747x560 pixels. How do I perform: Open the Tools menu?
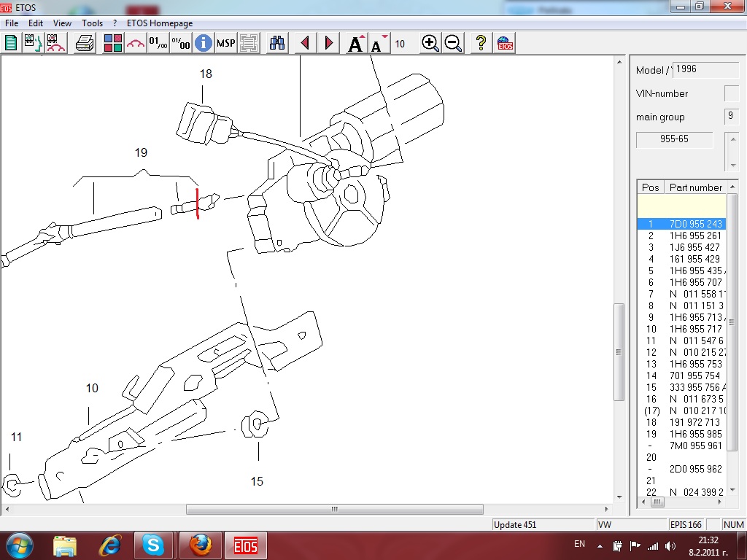(x=92, y=23)
